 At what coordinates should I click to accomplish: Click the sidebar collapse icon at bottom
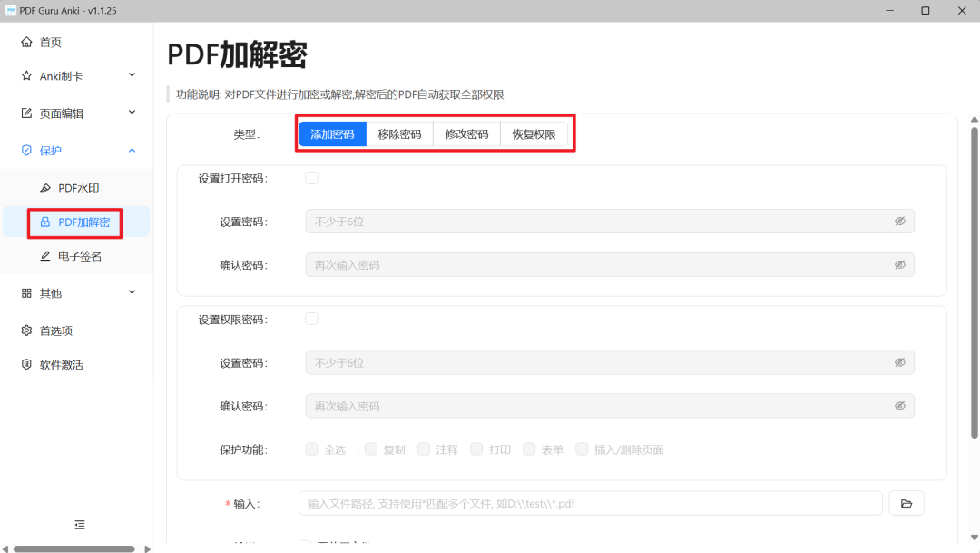(80, 525)
